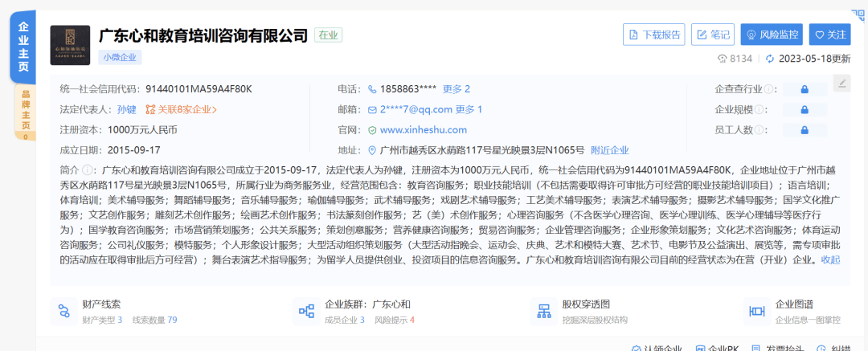
Task: Click the company logo thumbnail
Action: 70,46
